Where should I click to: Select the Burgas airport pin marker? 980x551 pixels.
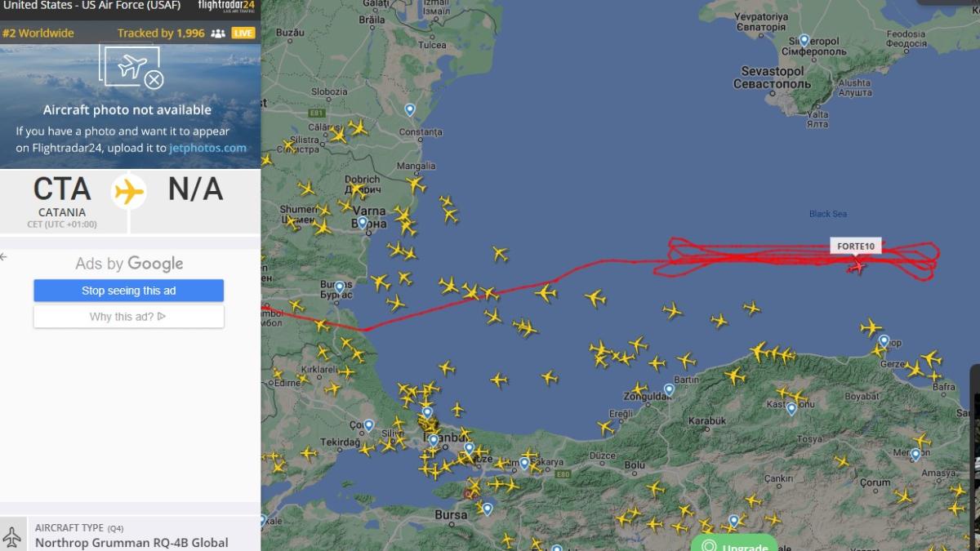(340, 287)
